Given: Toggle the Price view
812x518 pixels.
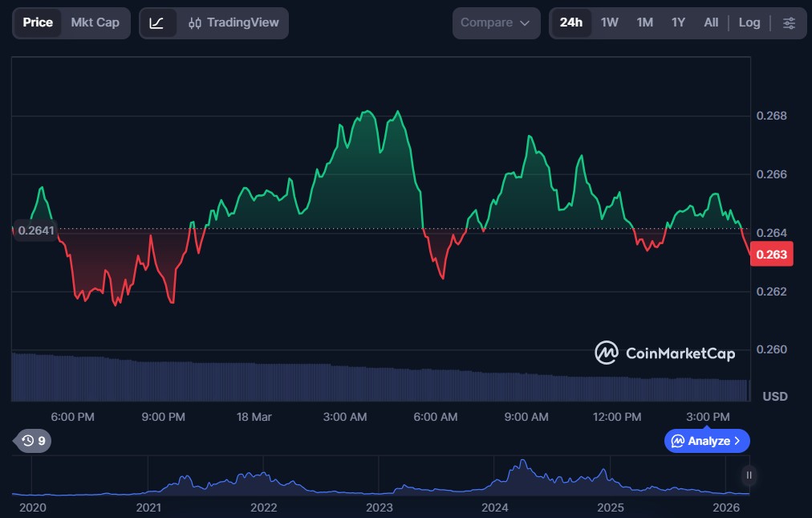Looking at the screenshot, I should tap(38, 22).
